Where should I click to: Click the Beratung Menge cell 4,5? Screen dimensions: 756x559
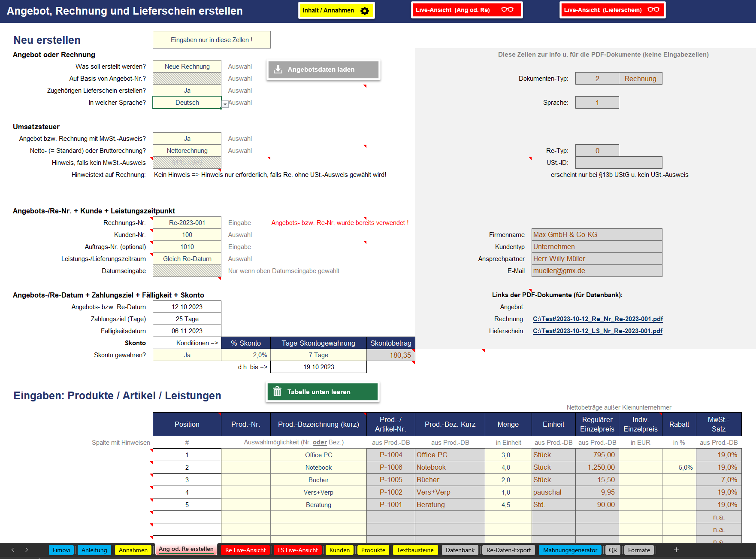508,505
